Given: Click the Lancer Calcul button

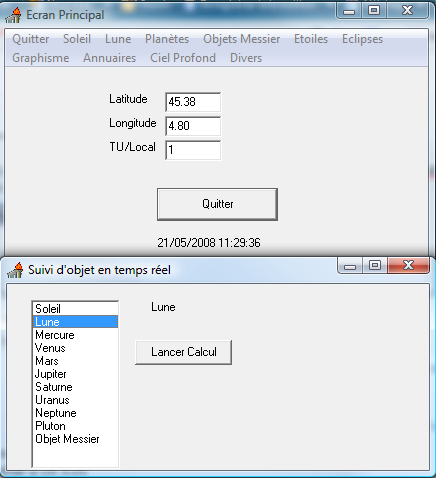Looking at the screenshot, I should pyautogui.click(x=183, y=352).
